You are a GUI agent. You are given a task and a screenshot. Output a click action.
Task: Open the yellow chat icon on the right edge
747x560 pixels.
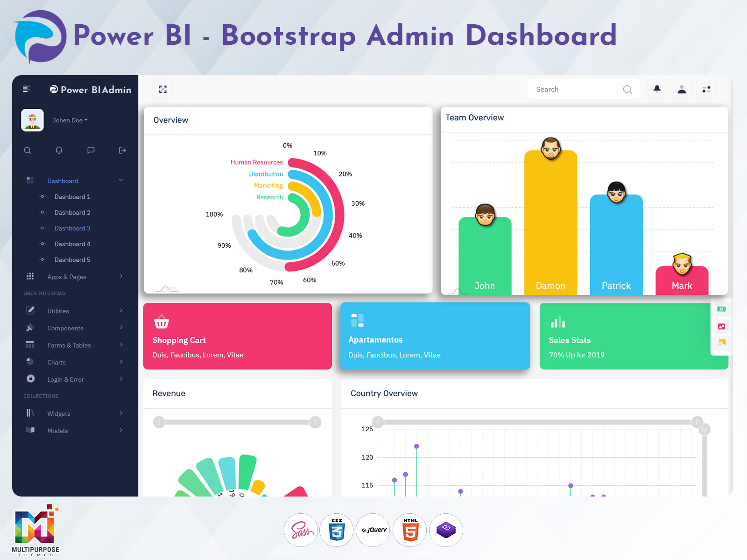click(722, 343)
